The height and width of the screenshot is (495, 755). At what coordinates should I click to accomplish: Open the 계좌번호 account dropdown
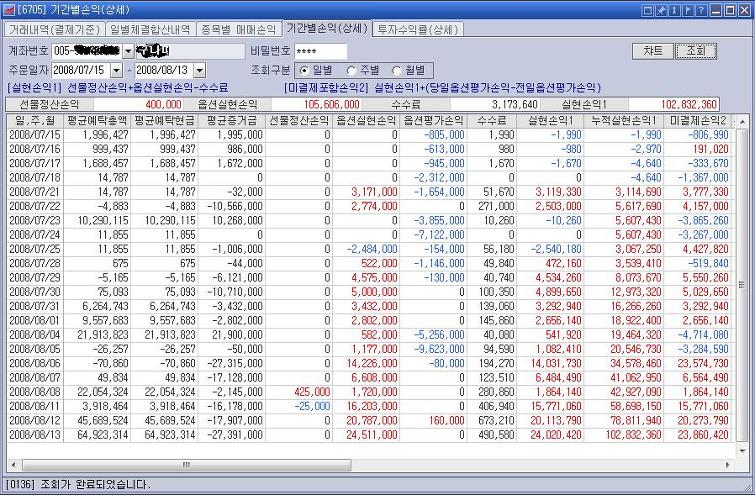point(128,51)
